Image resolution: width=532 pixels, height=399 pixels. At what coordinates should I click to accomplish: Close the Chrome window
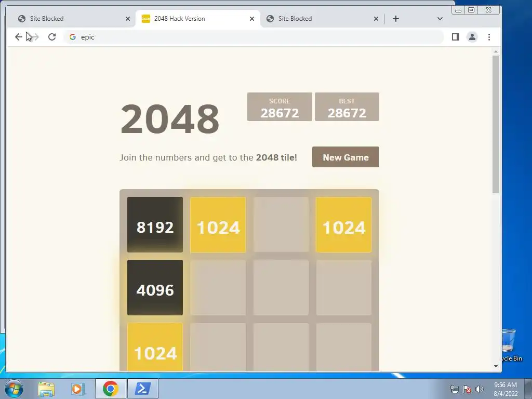(488, 10)
